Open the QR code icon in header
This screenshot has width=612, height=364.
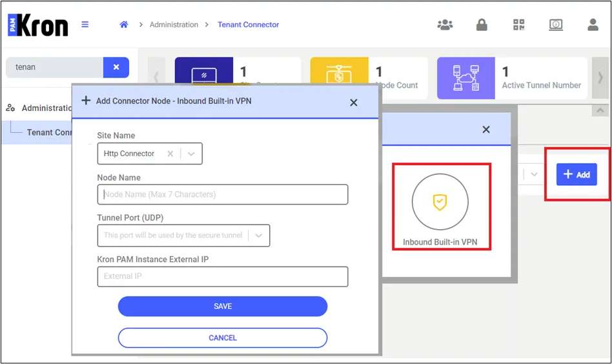coord(519,25)
